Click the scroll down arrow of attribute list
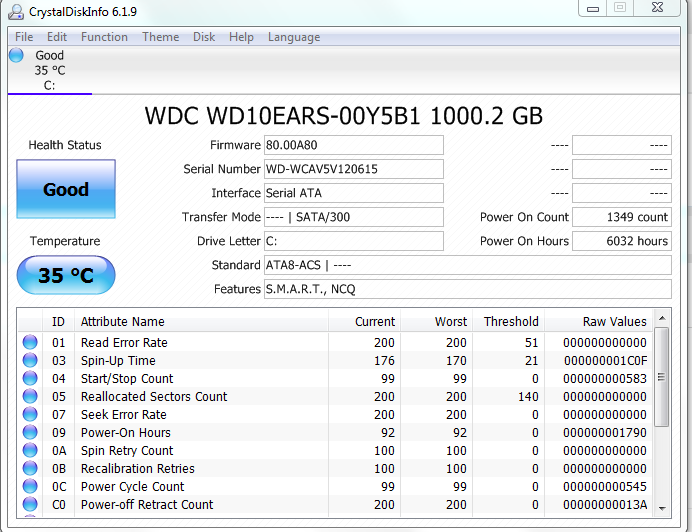The image size is (692, 532). [x=662, y=509]
